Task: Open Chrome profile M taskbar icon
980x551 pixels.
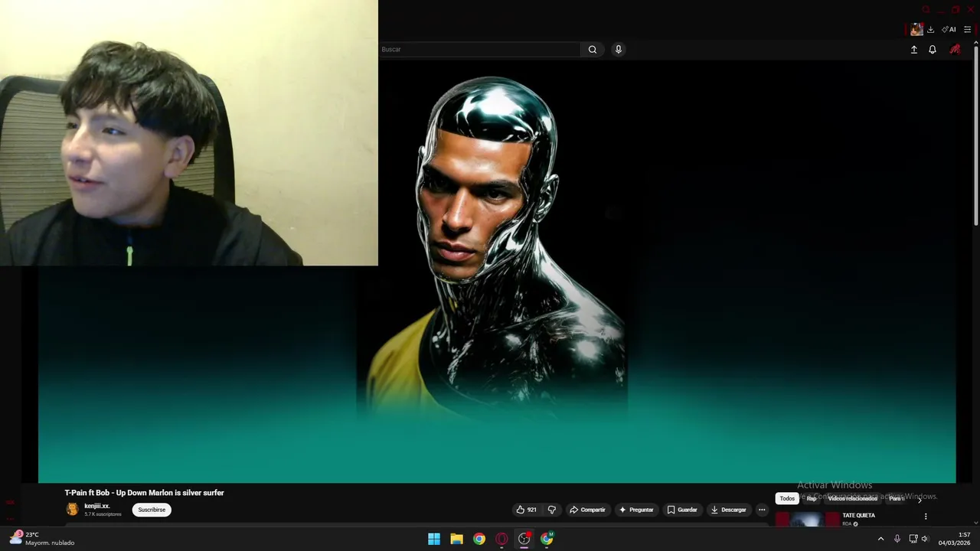Action: point(547,539)
